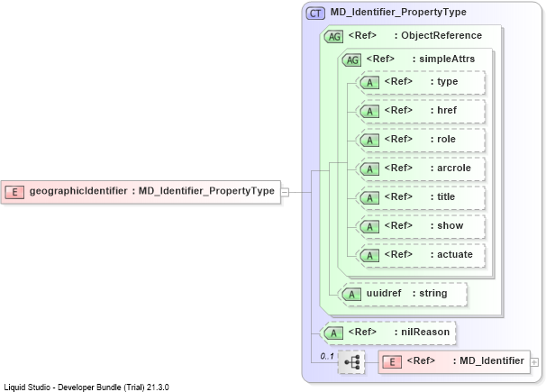The image size is (546, 392).
Task: Select the type attribute reference
Action: [423, 83]
